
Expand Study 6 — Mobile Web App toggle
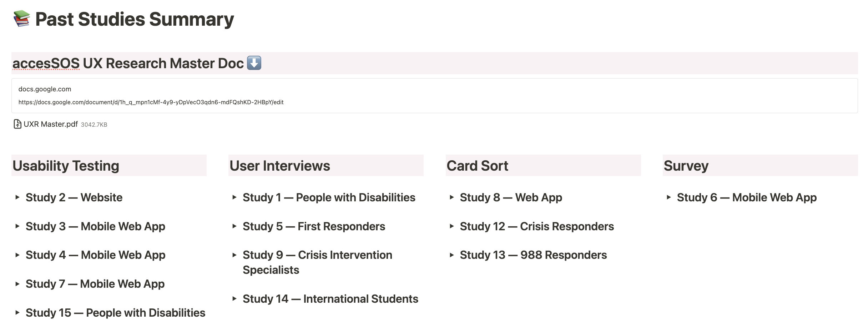tap(668, 197)
